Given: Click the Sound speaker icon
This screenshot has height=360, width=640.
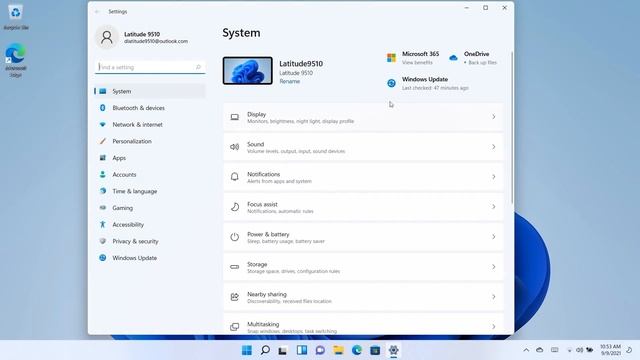Looking at the screenshot, I should tap(235, 147).
